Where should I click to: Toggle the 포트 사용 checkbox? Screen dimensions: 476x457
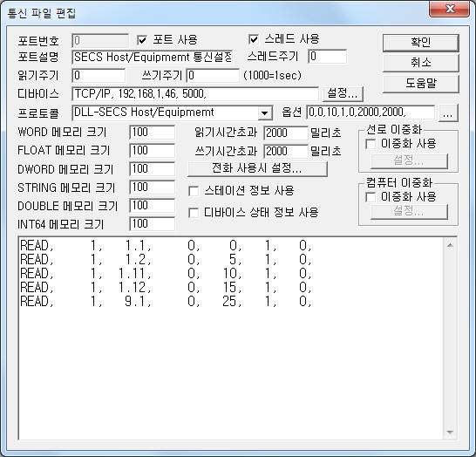tap(142, 40)
